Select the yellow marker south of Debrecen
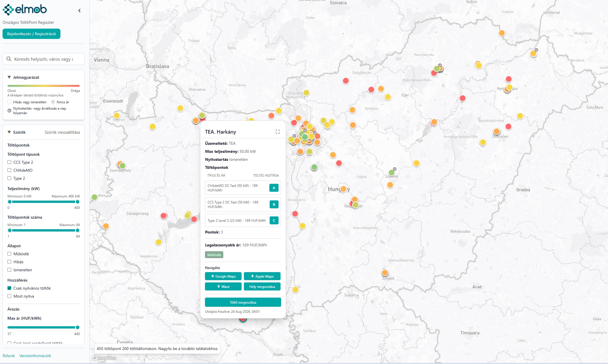Viewport: 608px width, 364px height. [483, 142]
